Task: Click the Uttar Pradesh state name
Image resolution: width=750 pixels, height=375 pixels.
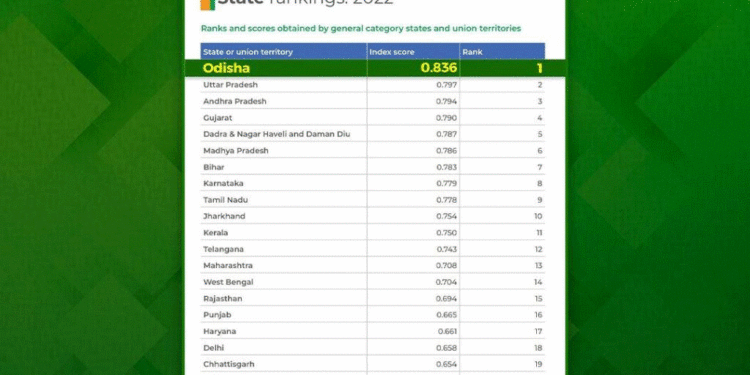Action: tap(231, 85)
